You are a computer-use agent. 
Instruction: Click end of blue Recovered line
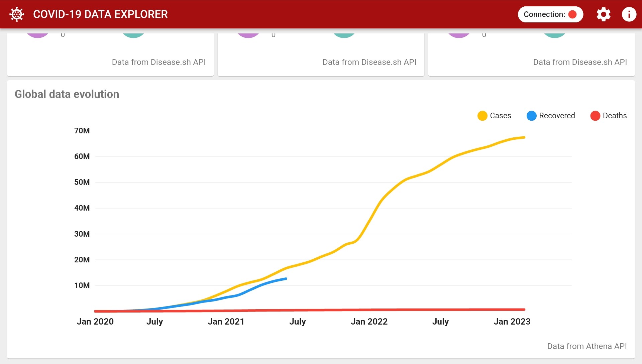pos(286,278)
